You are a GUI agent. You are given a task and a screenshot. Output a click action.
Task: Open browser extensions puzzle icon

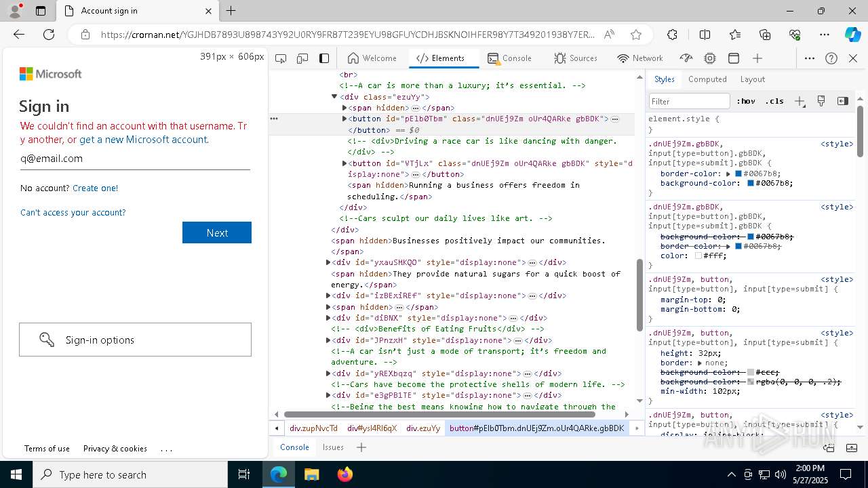coord(672,35)
